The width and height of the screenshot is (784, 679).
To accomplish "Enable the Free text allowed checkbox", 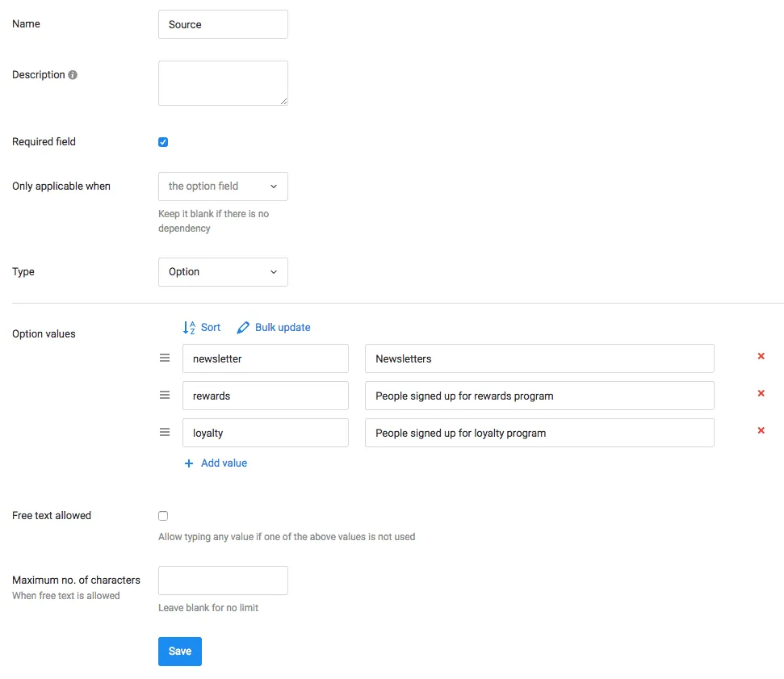I will pos(163,515).
